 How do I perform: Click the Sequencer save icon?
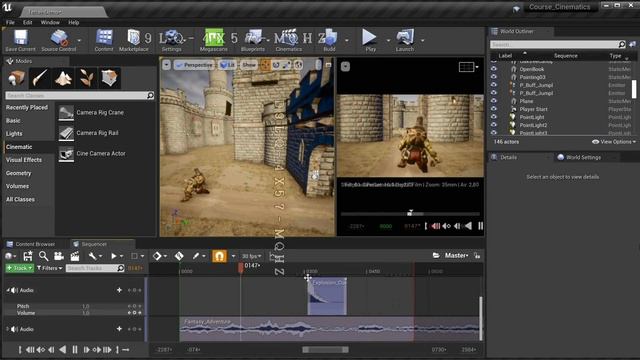[28, 256]
